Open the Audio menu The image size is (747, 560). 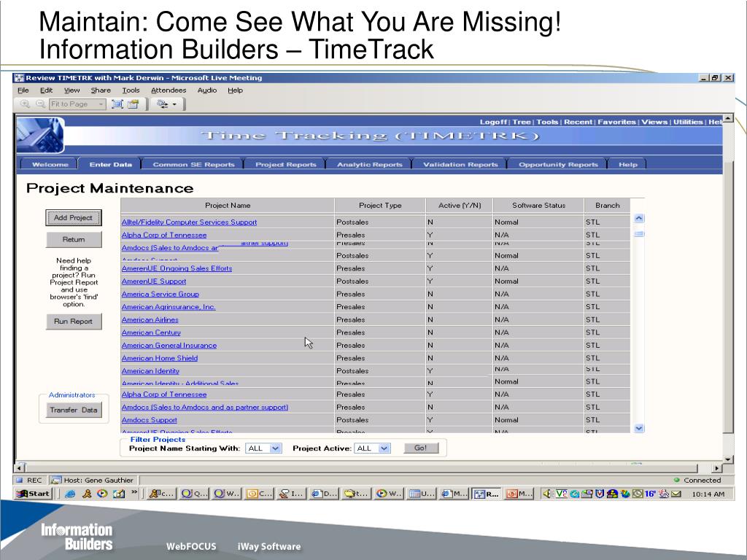point(206,90)
